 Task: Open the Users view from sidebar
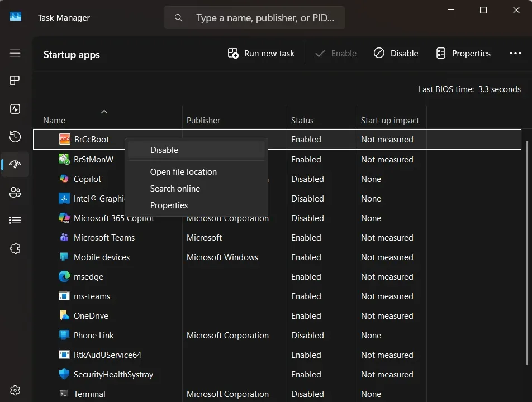[x=15, y=192]
